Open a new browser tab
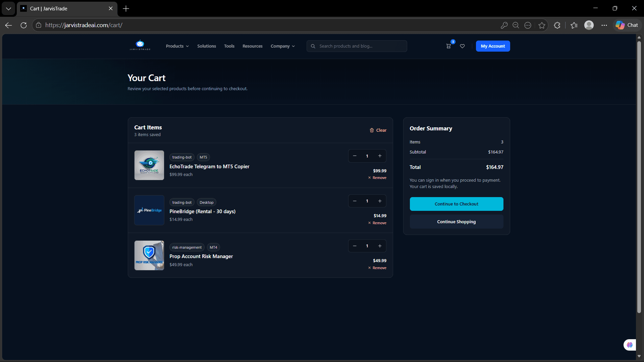This screenshot has width=644, height=362. (126, 8)
